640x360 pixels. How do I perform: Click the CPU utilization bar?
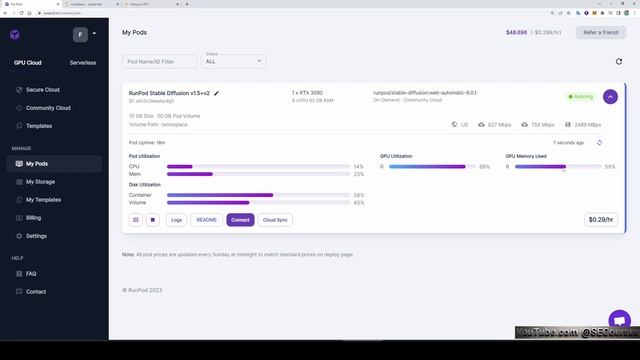[x=258, y=167]
